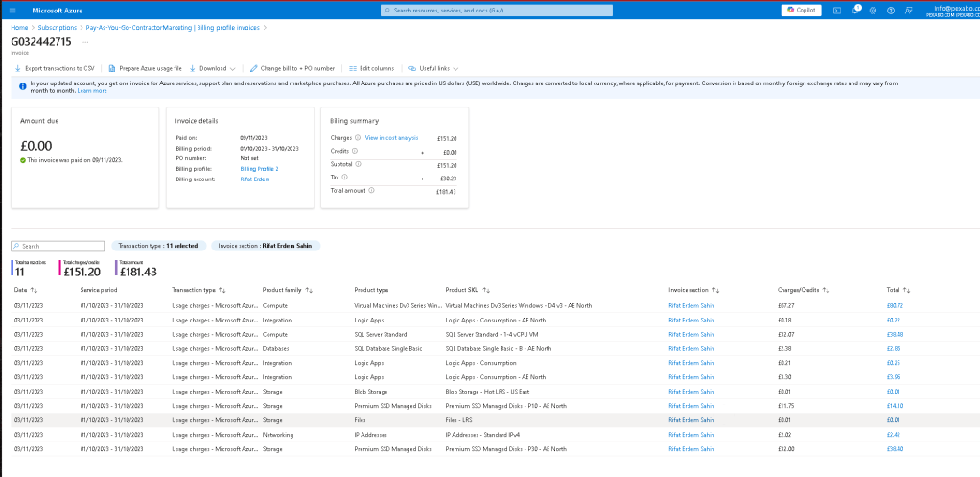This screenshot has height=477, width=980.
Task: Sort by Total column
Action: [898, 290]
